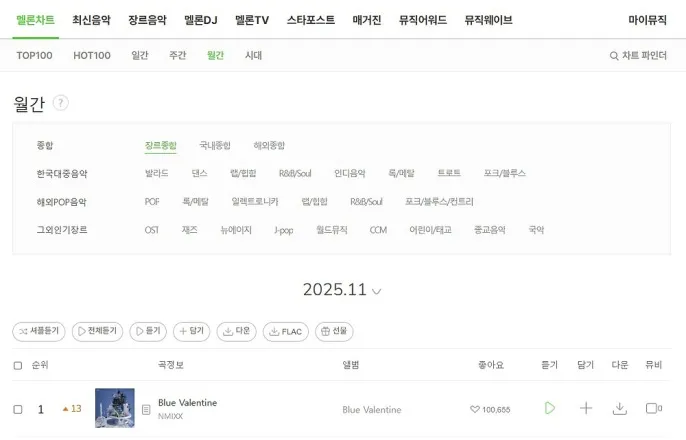Click the 듣기 button in the toolbar
686x440 pixels.
[x=148, y=332]
